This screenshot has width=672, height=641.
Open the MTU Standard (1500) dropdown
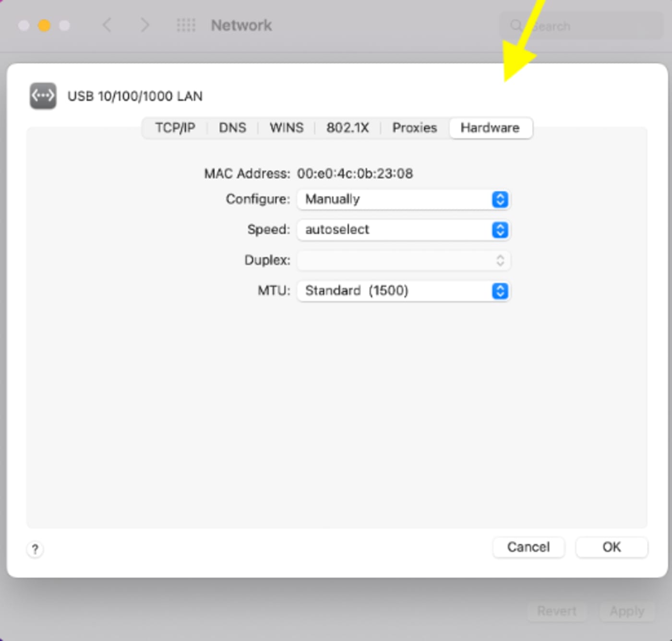pos(403,291)
